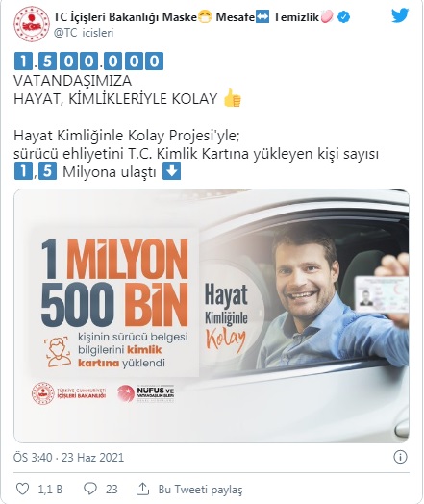Open the @TC_icisleri handle link
This screenshot has height=504, width=424.
click(84, 33)
